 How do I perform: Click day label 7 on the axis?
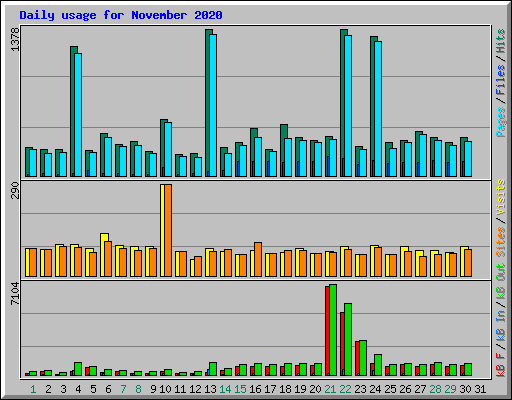(x=123, y=389)
